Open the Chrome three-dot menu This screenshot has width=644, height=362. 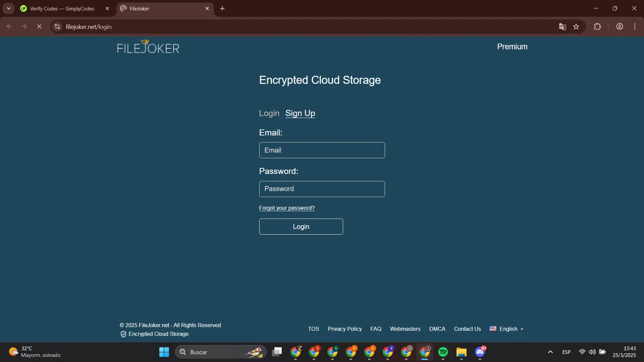click(635, 27)
